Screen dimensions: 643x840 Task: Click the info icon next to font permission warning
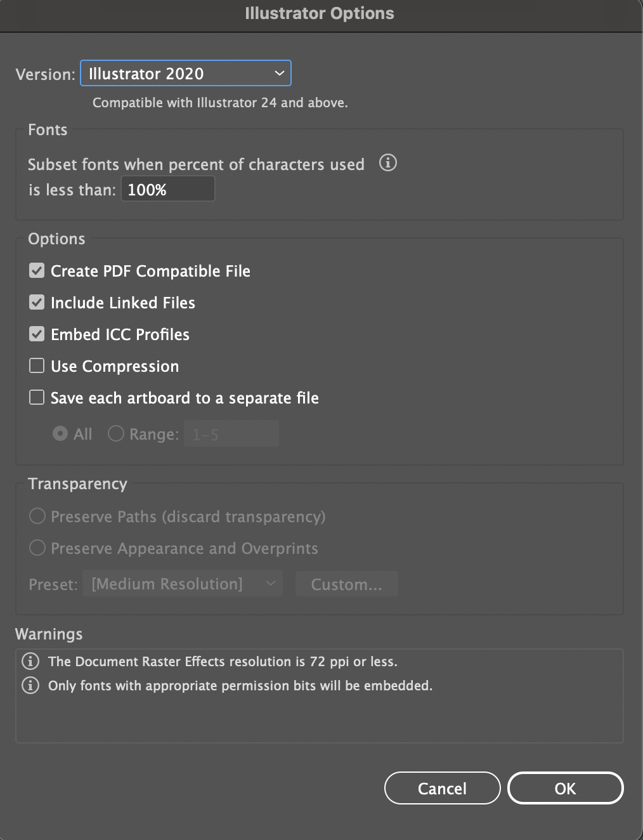pos(30,686)
